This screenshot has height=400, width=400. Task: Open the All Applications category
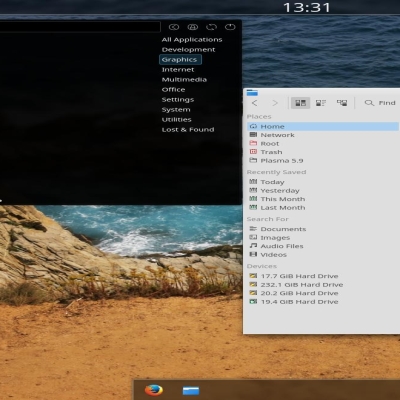point(192,40)
